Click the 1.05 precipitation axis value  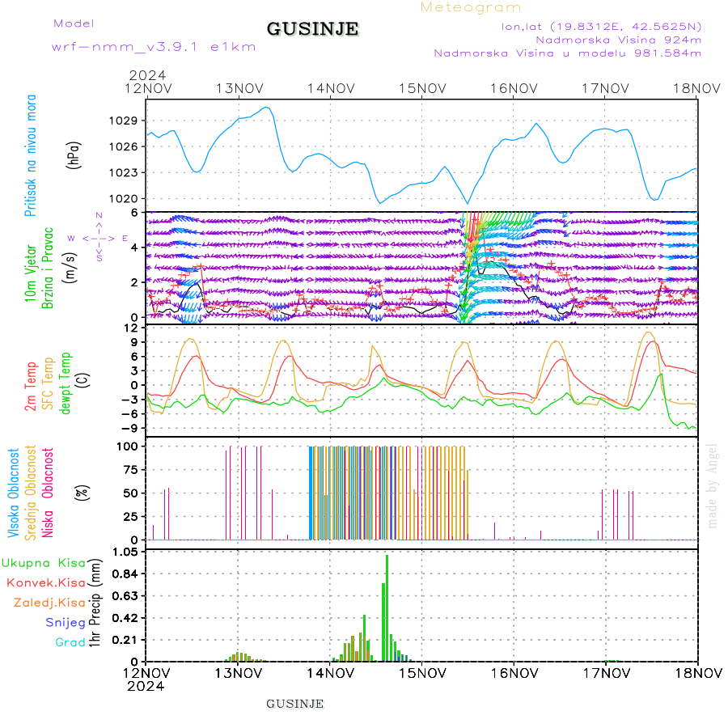click(x=125, y=552)
